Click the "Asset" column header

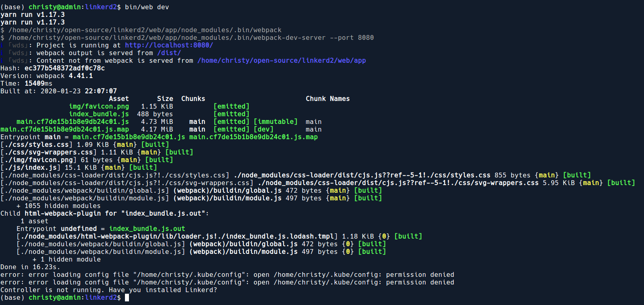click(x=119, y=99)
